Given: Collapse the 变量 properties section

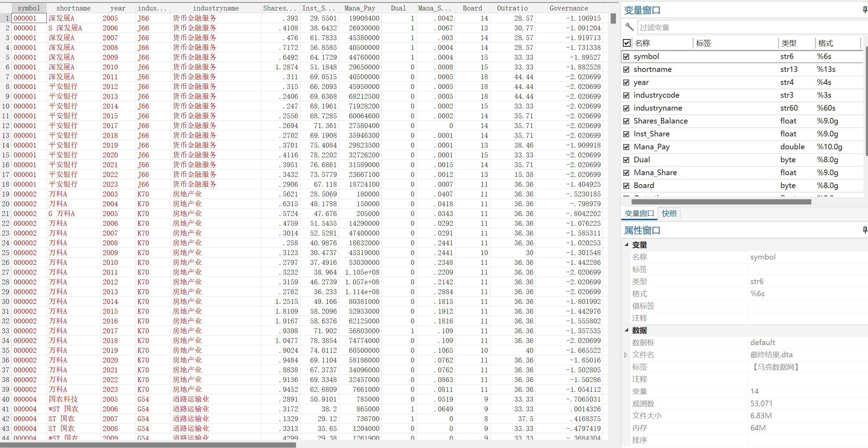Looking at the screenshot, I should pos(626,245).
